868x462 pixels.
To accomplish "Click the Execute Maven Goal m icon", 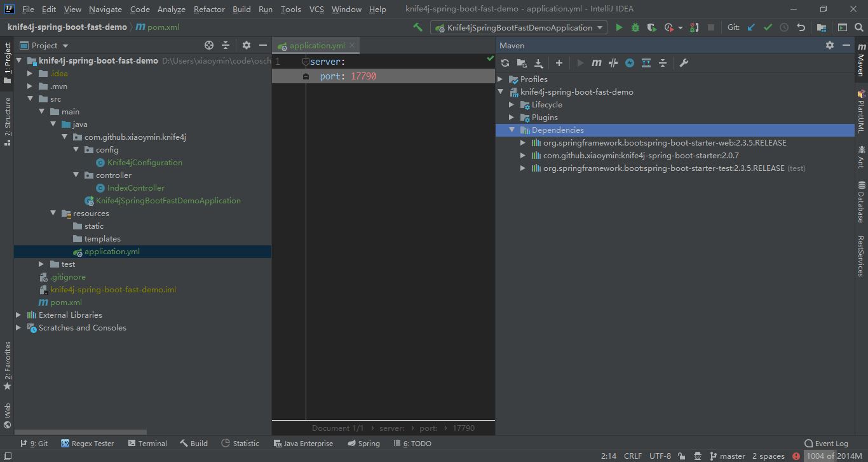I will click(x=596, y=63).
